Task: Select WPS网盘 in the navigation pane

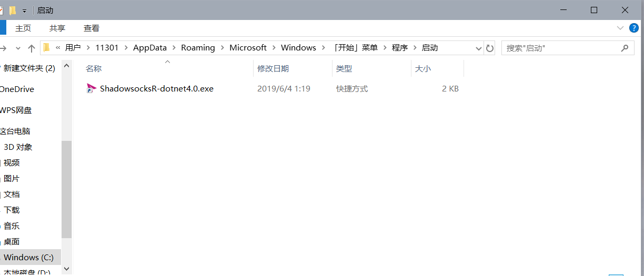Action: (x=16, y=110)
